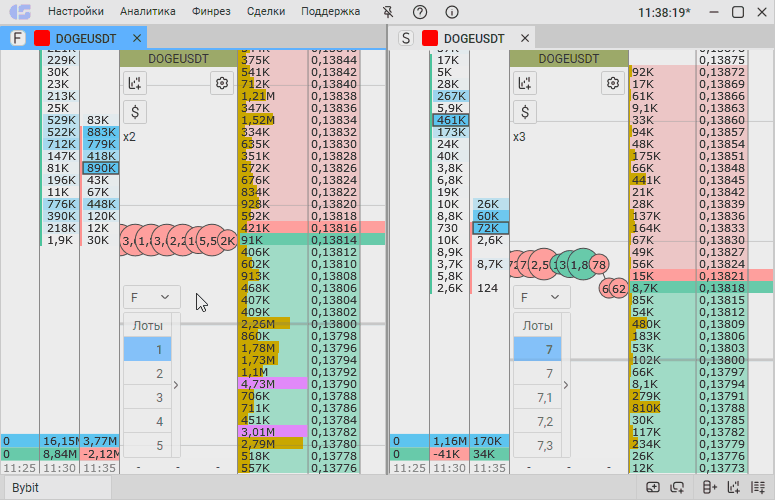Viewport: 775px width, 500px height.
Task: Toggle the pin window icon
Action: click(388, 12)
